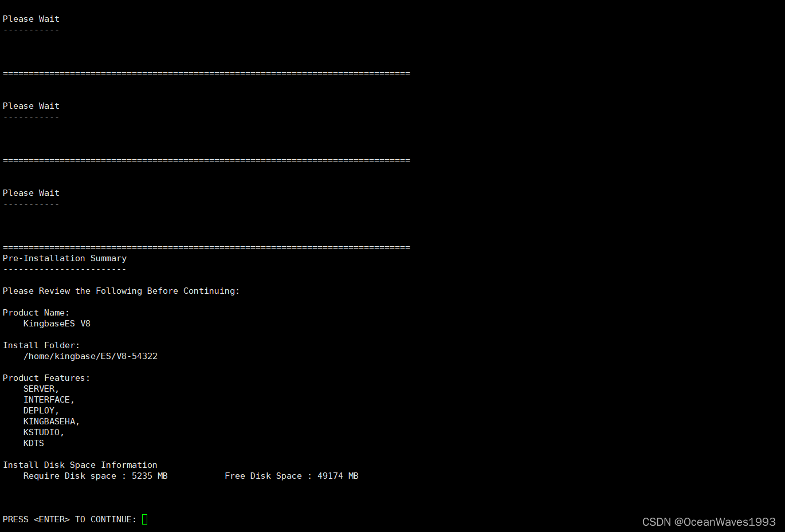
Task: Click the 'Install Folder:' label
Action: pos(41,345)
